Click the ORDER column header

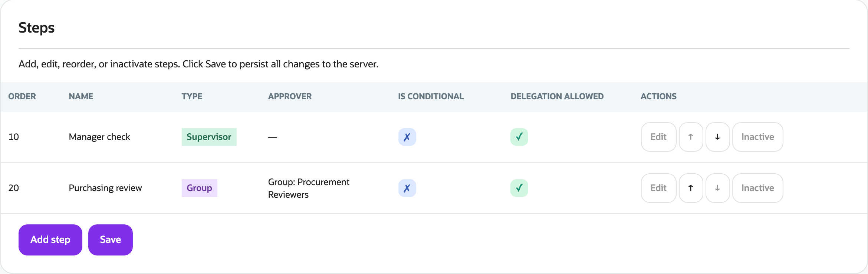point(22,96)
